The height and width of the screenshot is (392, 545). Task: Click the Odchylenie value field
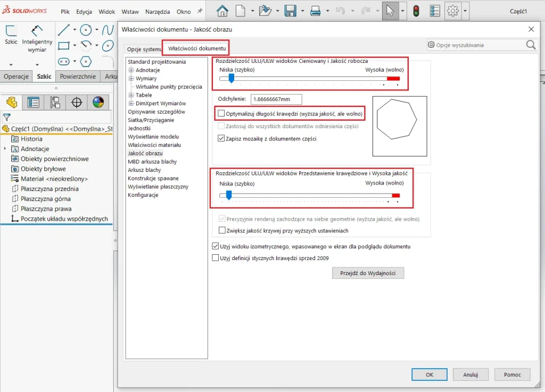(x=276, y=99)
